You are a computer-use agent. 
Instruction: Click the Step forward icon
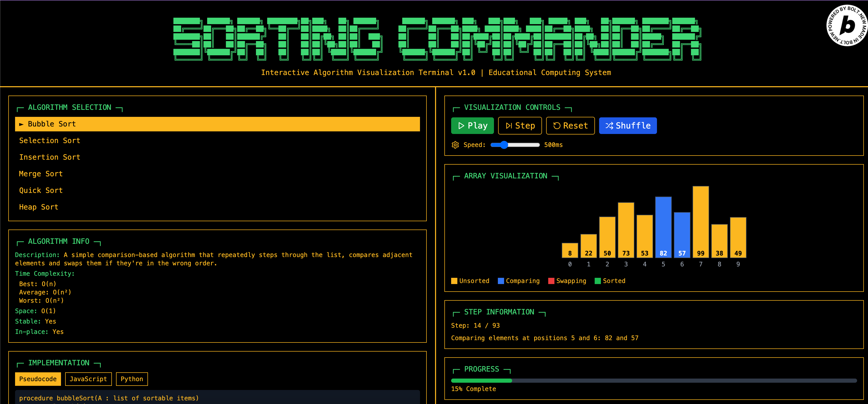[509, 126]
